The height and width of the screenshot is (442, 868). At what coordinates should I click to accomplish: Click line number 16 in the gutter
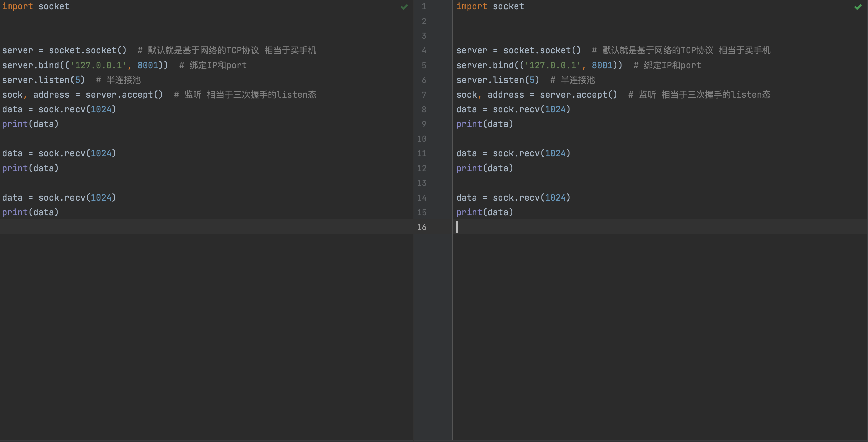click(x=422, y=227)
